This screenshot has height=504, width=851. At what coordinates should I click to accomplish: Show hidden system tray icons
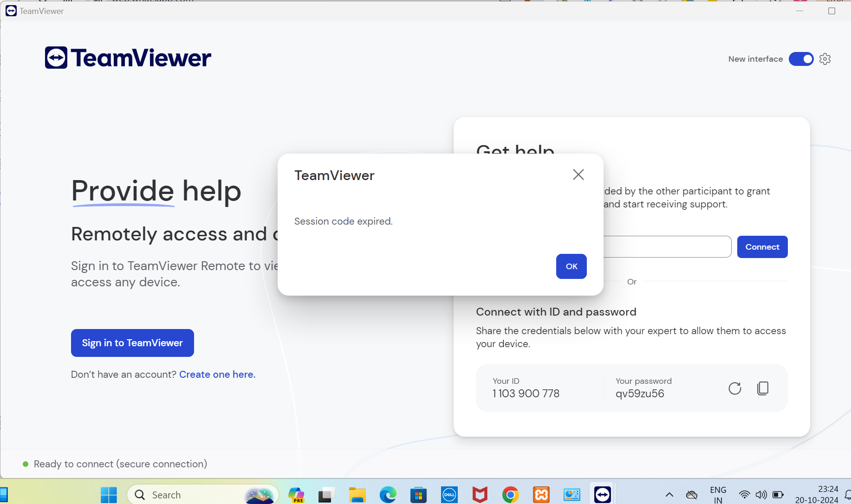[669, 495]
